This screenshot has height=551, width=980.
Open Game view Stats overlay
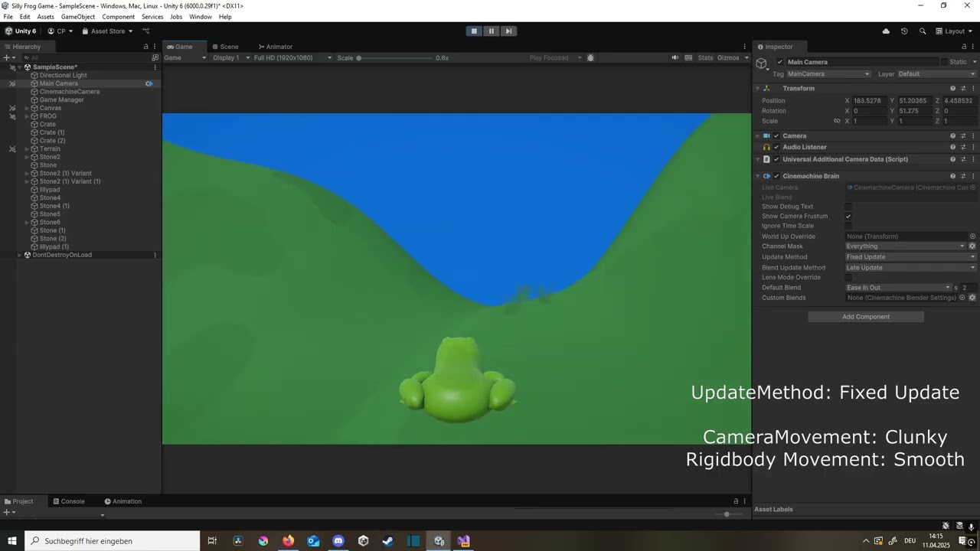pyautogui.click(x=705, y=57)
